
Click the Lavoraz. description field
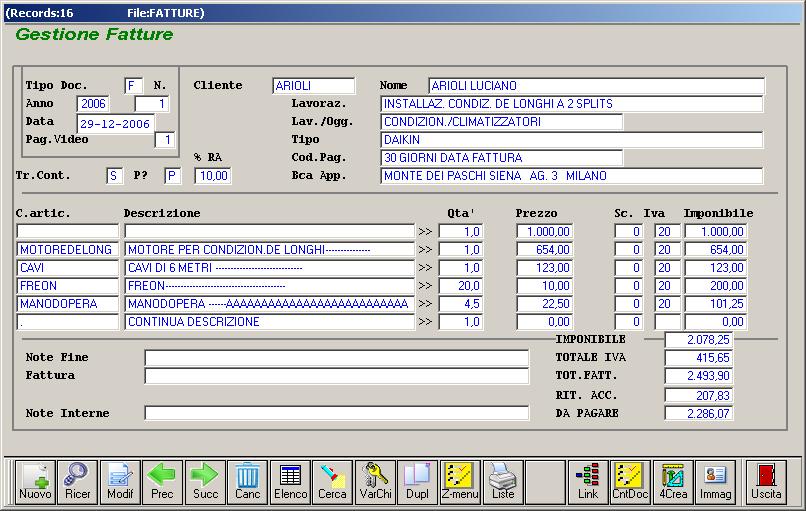tap(572, 104)
